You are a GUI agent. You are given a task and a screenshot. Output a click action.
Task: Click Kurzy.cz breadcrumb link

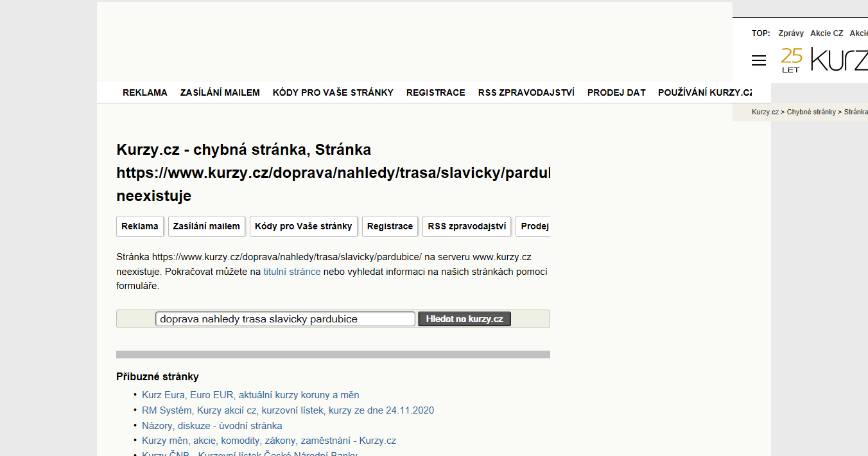[x=765, y=112]
